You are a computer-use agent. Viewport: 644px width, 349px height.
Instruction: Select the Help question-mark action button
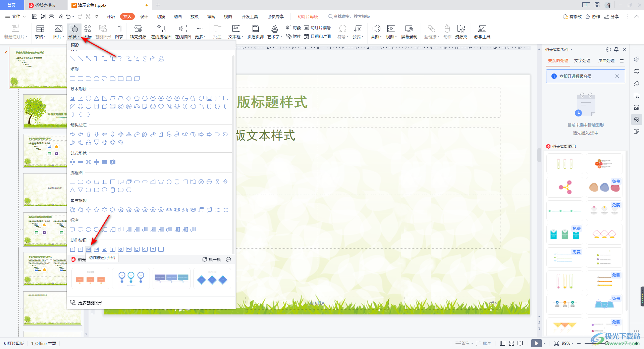(x=153, y=249)
